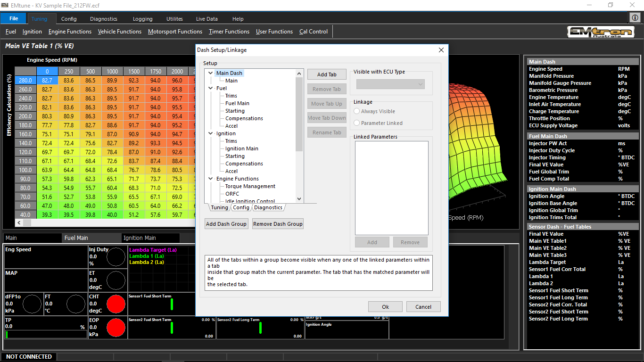Viewport: 644px width, 362px height.
Task: Select Main Dash in the setup tree
Action: point(230,73)
